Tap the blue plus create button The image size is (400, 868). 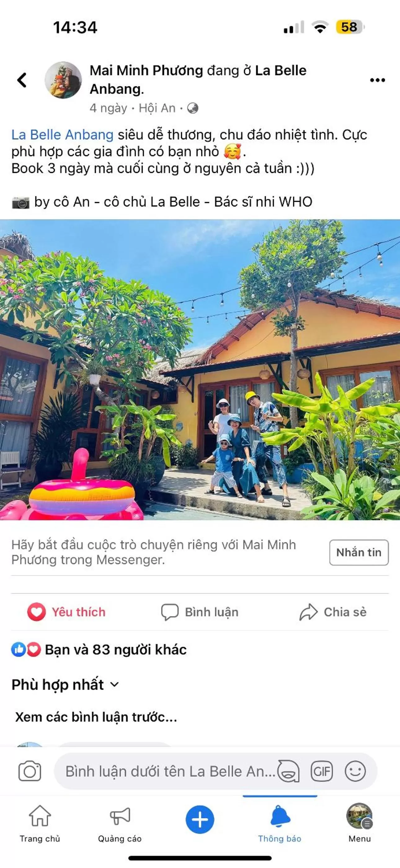point(200,820)
